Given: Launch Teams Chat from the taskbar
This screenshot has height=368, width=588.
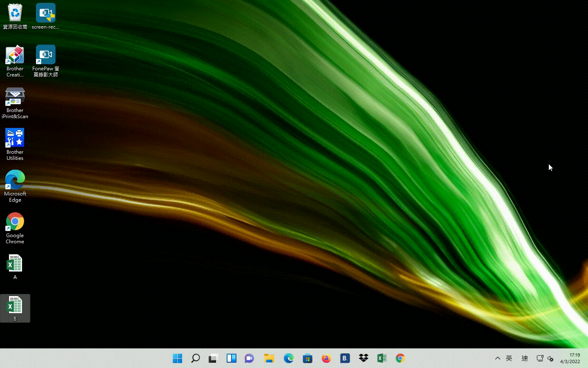Looking at the screenshot, I should (249, 358).
